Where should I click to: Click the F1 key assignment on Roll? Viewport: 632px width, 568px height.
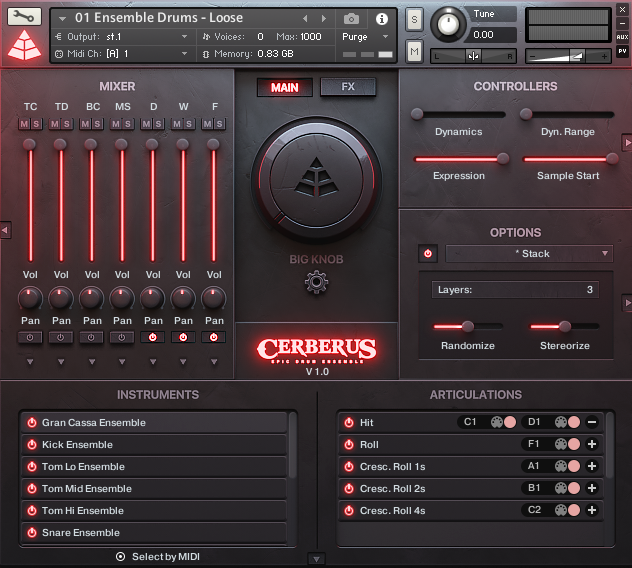pos(533,444)
